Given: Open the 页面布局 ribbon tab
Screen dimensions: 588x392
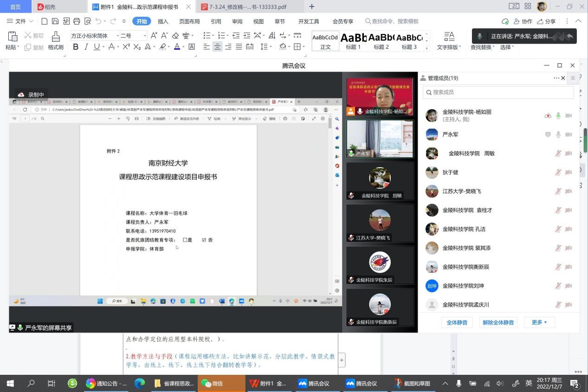Looking at the screenshot, I should (x=189, y=21).
